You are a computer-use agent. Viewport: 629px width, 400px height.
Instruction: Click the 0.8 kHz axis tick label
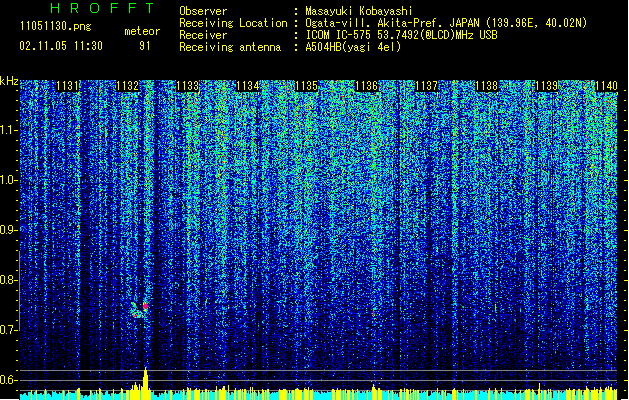click(x=8, y=280)
